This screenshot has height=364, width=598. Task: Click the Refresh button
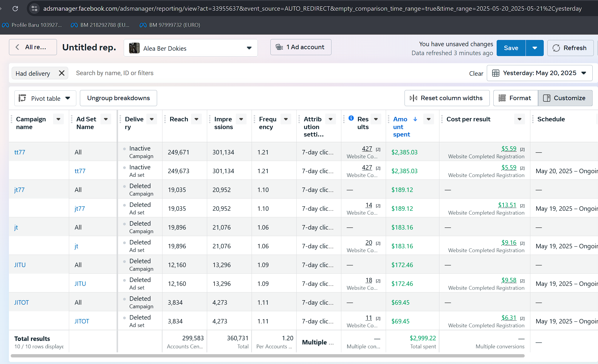click(570, 48)
